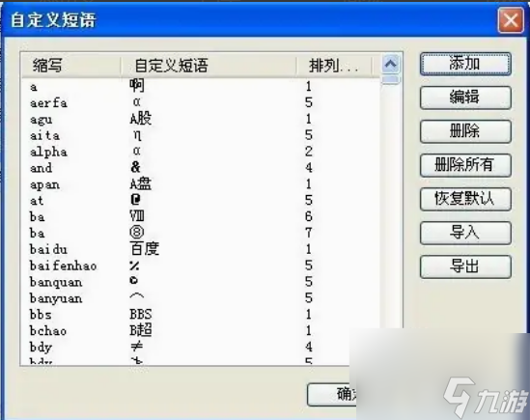Click order value 6 in ba row

309,216
